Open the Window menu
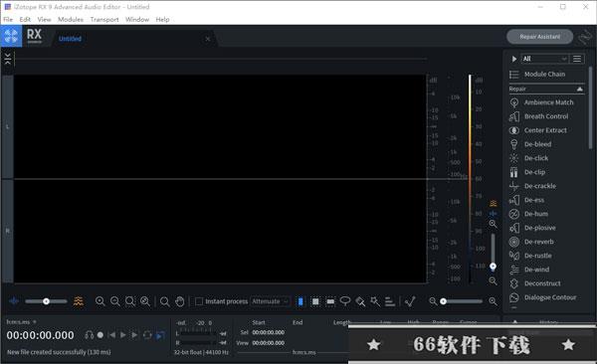 coord(137,20)
